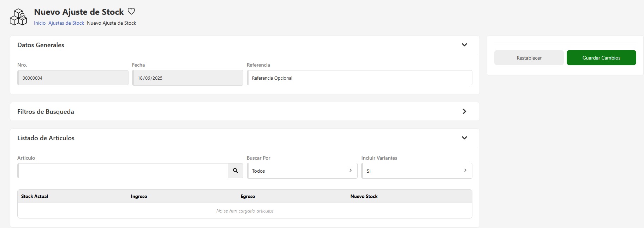
Task: Click the Egreso column header
Action: (248, 196)
